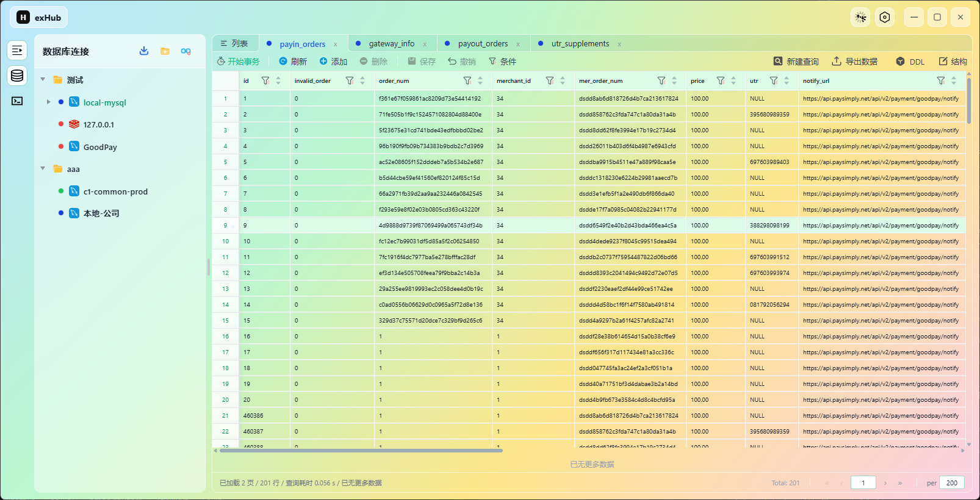Click 新建查询 new query button

(x=796, y=62)
